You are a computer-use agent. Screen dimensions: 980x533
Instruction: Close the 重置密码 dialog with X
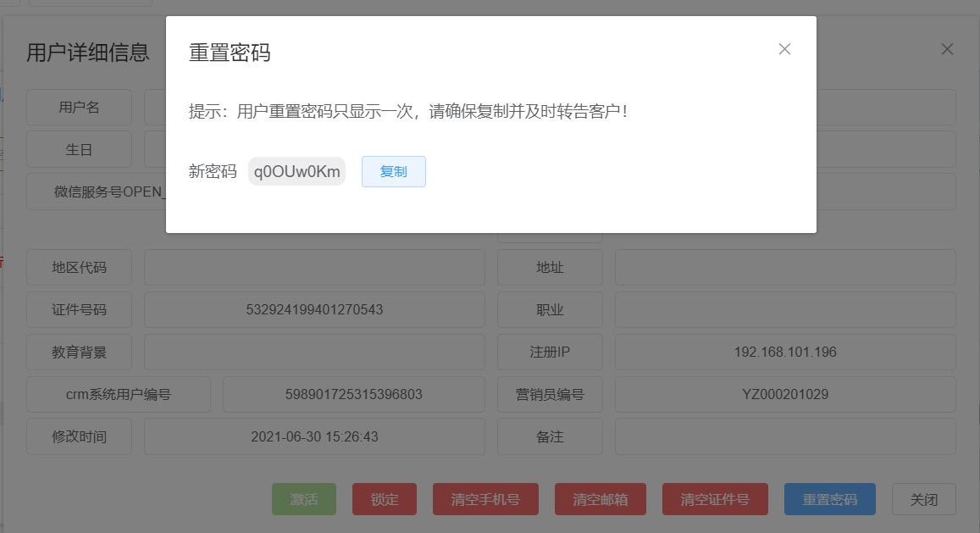click(x=784, y=49)
